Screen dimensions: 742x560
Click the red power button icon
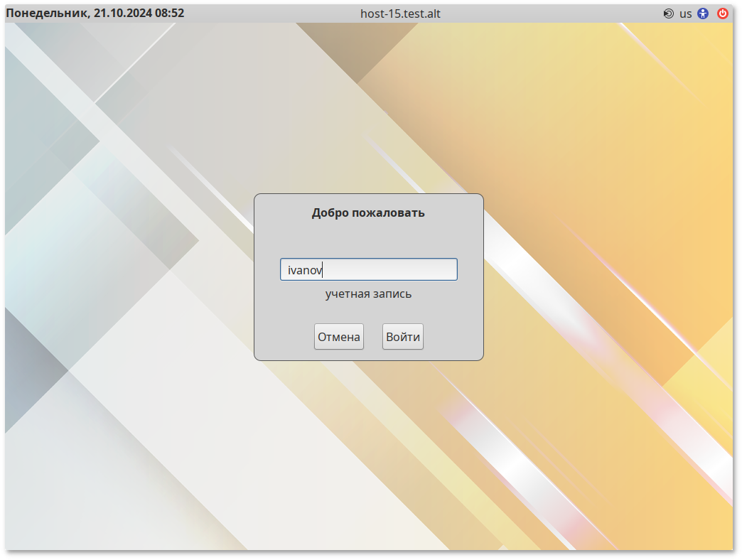point(723,14)
